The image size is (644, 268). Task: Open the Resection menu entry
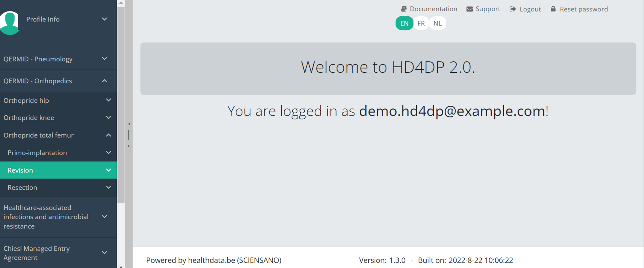[22, 187]
